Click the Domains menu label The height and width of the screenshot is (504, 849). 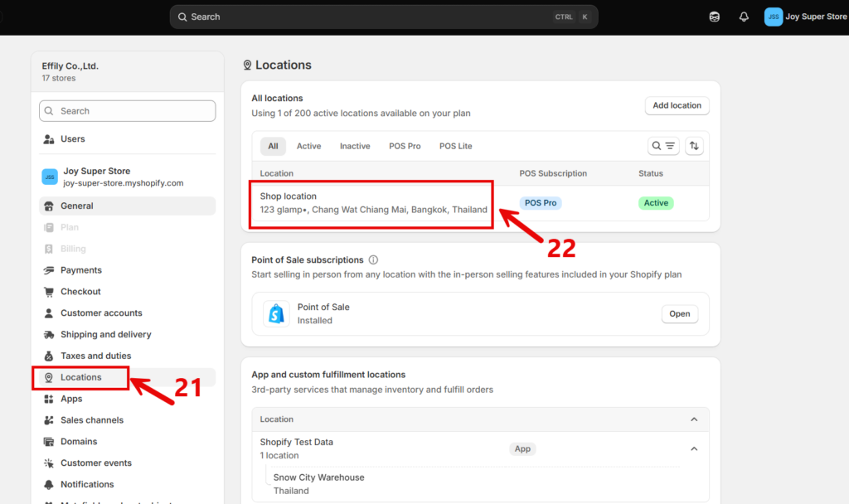click(79, 442)
